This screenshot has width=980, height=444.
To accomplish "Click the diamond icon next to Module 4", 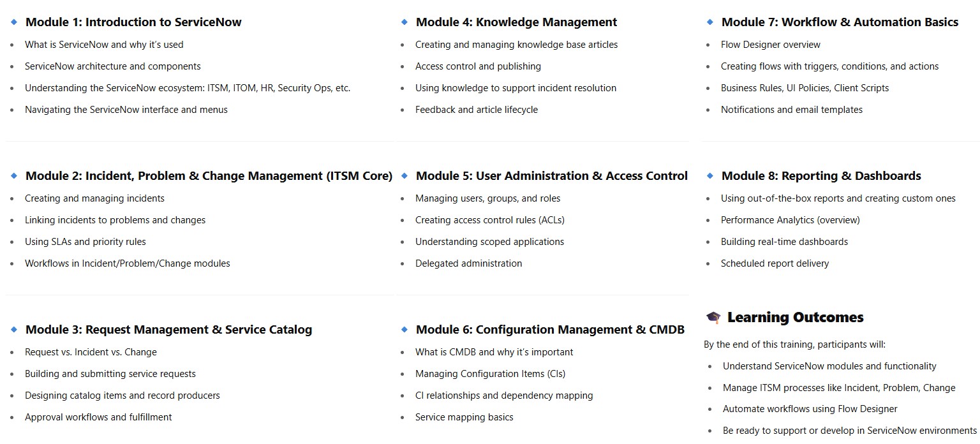I will click(x=404, y=22).
